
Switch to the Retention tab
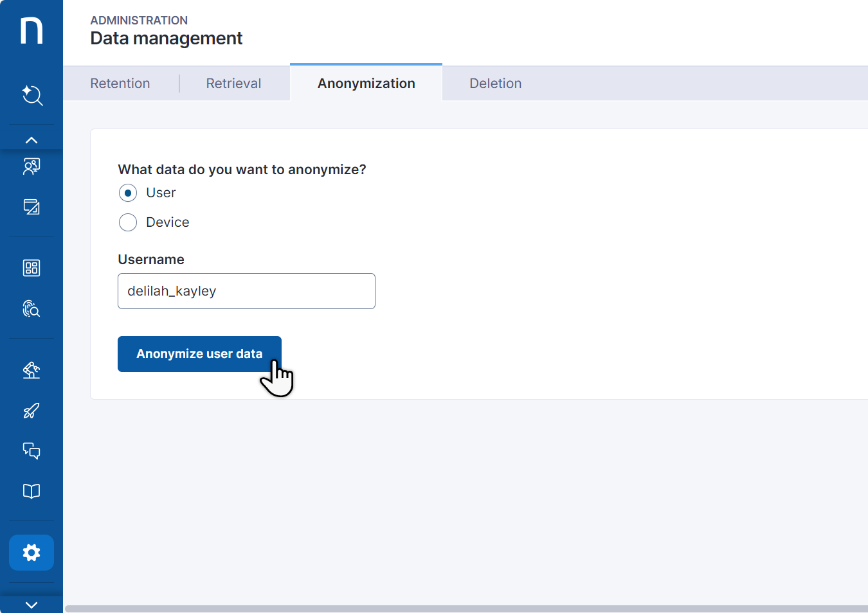120,84
